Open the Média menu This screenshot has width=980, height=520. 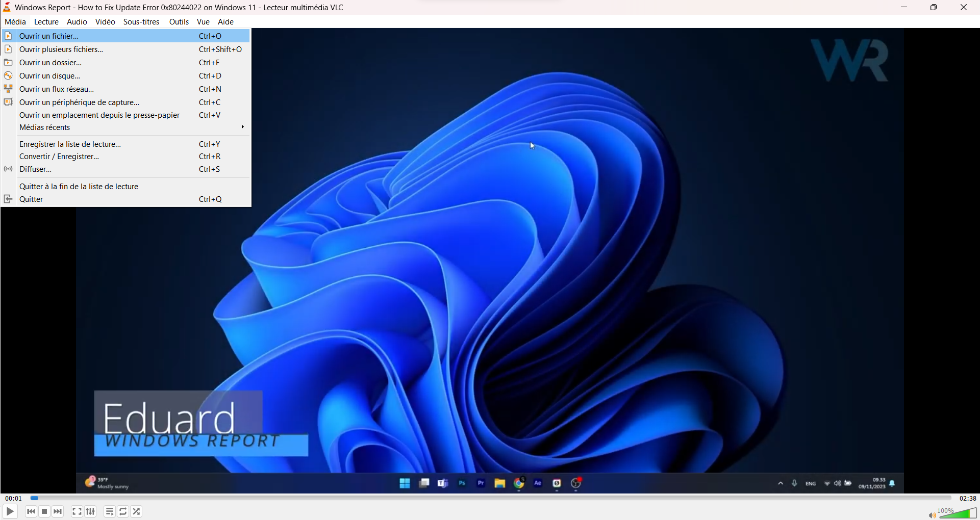pos(15,21)
